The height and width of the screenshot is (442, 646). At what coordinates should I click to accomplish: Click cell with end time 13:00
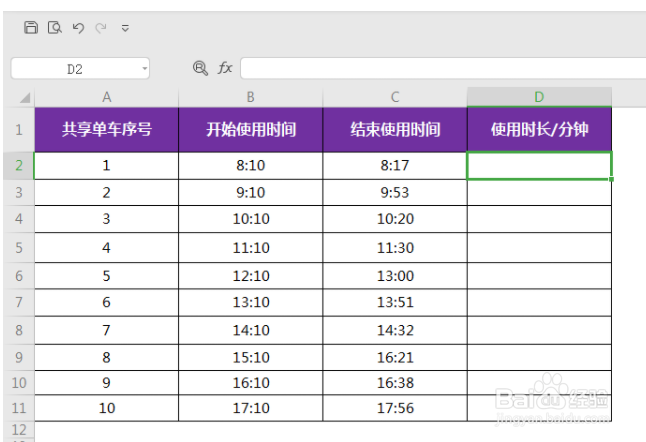click(x=395, y=276)
